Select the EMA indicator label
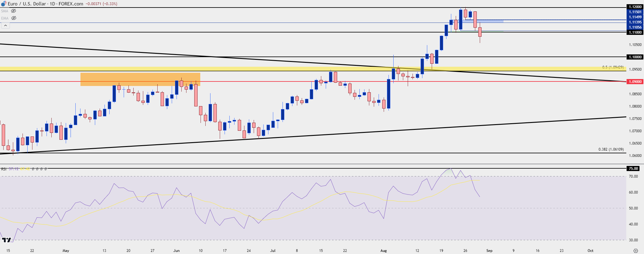This screenshot has width=644, height=254. (5, 18)
